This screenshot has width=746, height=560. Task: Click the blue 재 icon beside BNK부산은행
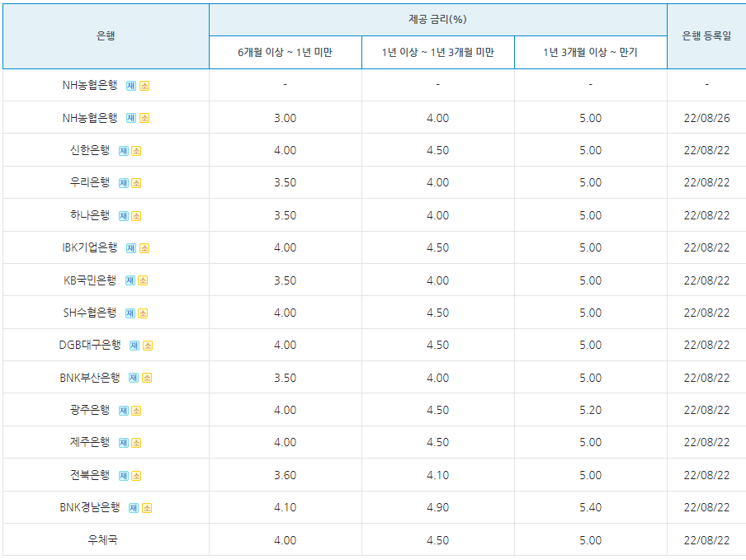(x=134, y=379)
